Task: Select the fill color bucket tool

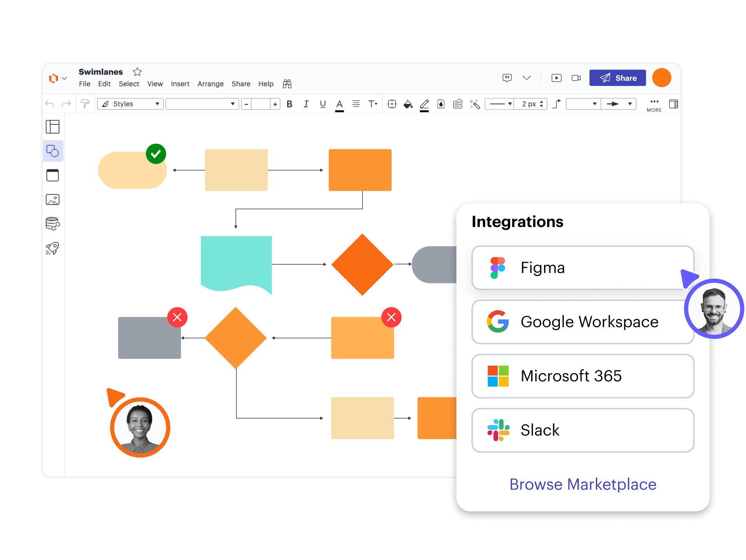Action: (x=408, y=104)
